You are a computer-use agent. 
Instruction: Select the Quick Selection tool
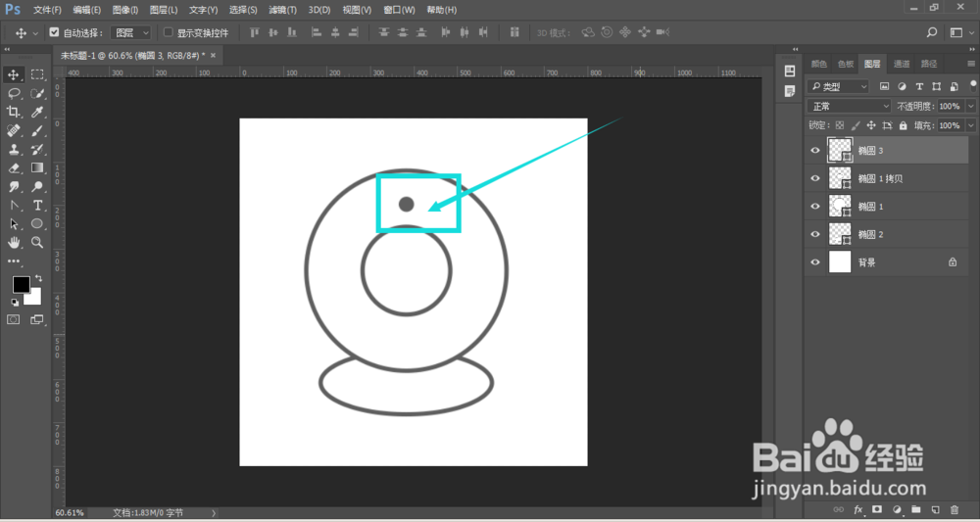pyautogui.click(x=37, y=94)
